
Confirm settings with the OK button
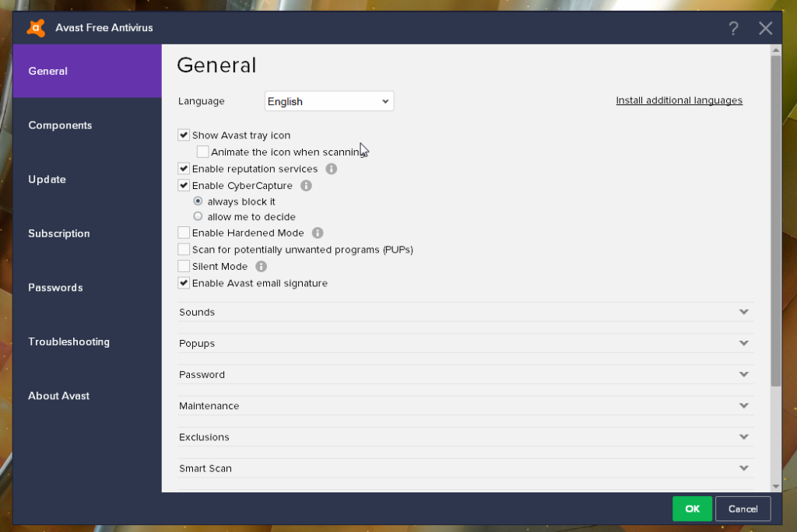(692, 509)
